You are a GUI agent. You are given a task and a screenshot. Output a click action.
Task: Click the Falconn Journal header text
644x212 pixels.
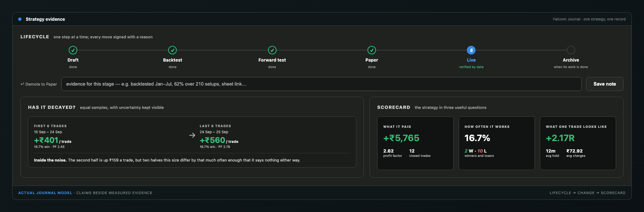click(589, 19)
